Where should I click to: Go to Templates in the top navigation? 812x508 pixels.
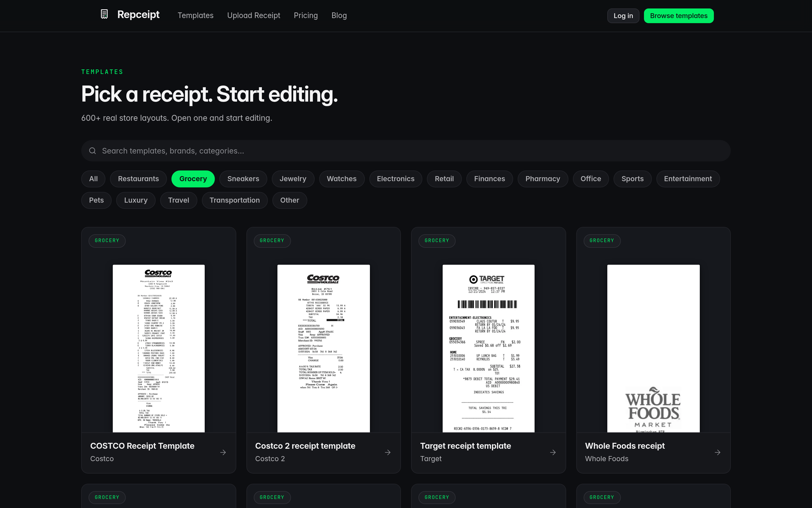(x=196, y=16)
